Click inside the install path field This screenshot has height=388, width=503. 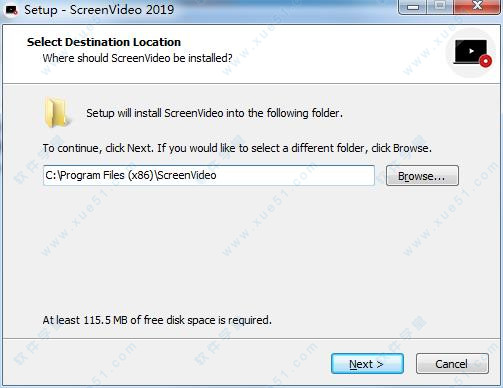[x=209, y=175]
